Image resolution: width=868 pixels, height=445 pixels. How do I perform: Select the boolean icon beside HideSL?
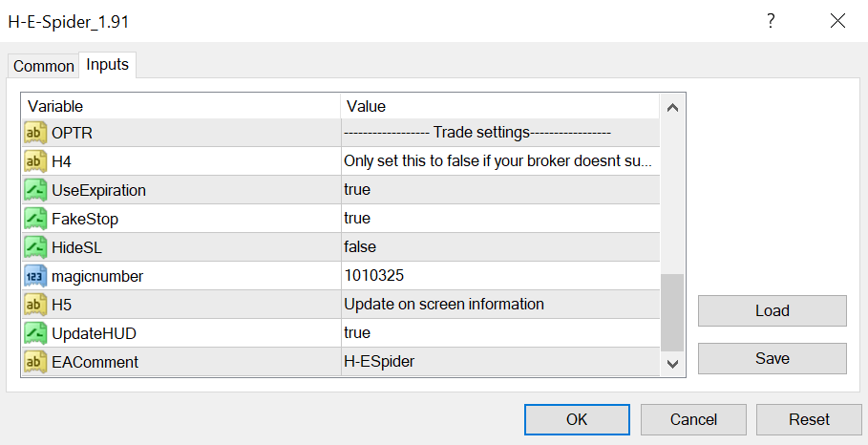tap(35, 247)
